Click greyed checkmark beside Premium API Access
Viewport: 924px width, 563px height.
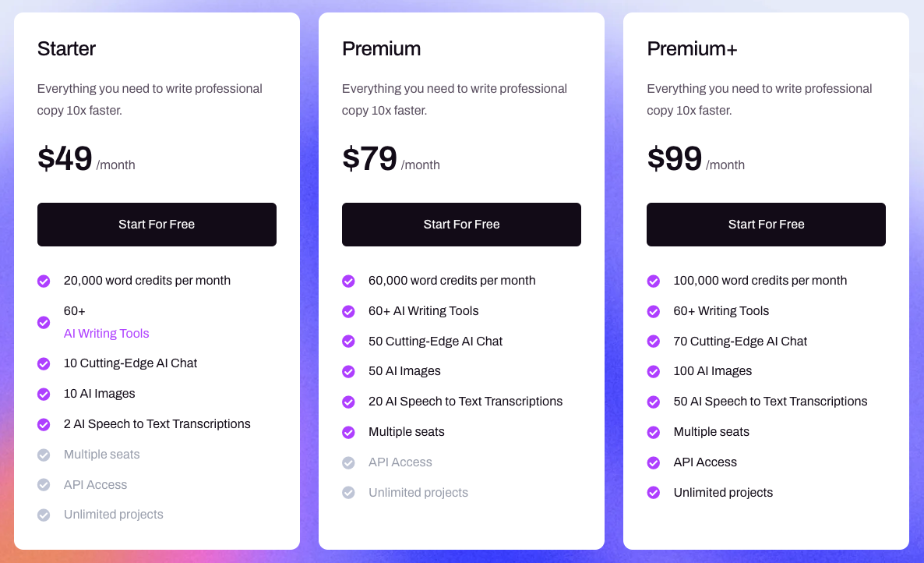click(349, 462)
